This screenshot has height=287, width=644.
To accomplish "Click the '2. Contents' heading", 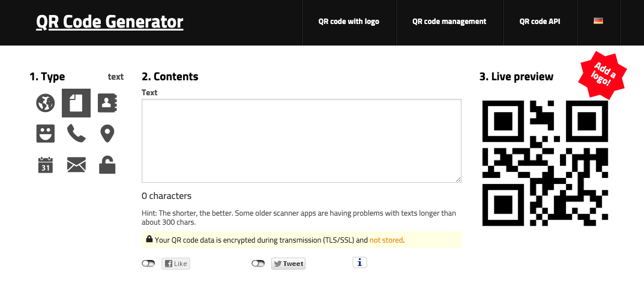I will (x=170, y=77).
